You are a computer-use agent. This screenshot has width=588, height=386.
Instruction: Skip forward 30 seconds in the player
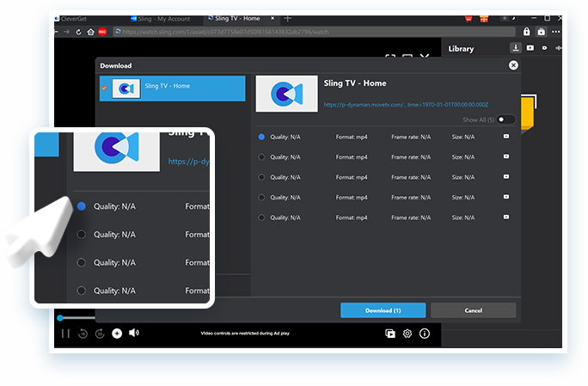100,333
